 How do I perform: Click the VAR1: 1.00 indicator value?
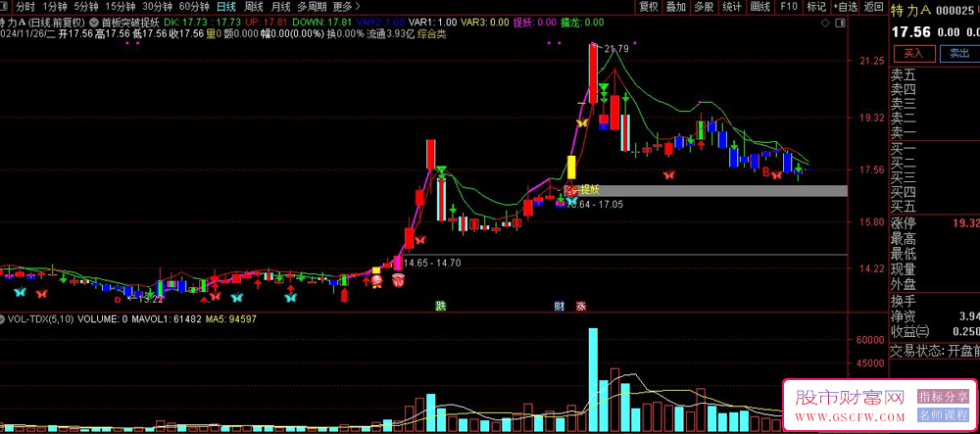tap(430, 23)
